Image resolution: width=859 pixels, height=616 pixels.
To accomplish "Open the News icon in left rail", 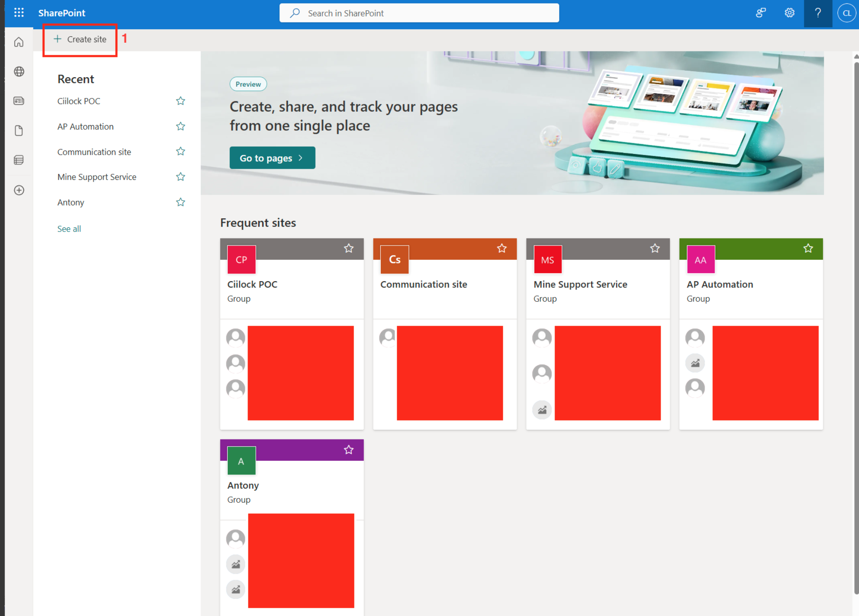I will pos(19,101).
